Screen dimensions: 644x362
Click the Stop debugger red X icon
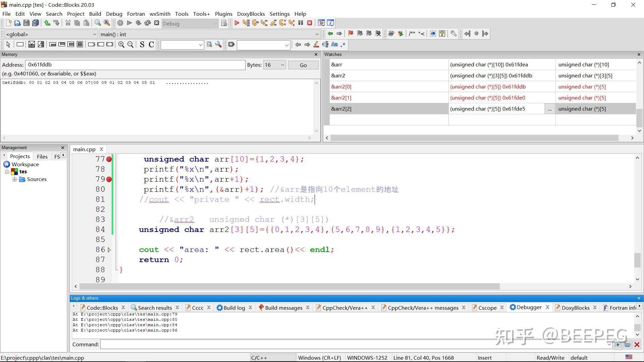310,23
